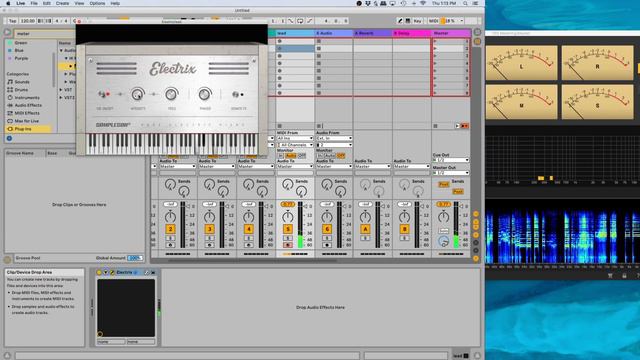
Task: Open the Audio From Ext. In dropdown
Action: (334, 138)
